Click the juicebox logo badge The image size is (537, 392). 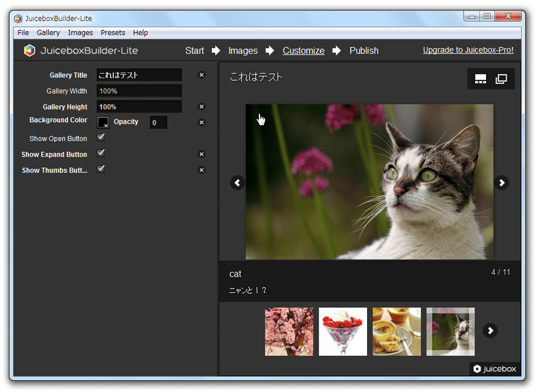pos(495,369)
